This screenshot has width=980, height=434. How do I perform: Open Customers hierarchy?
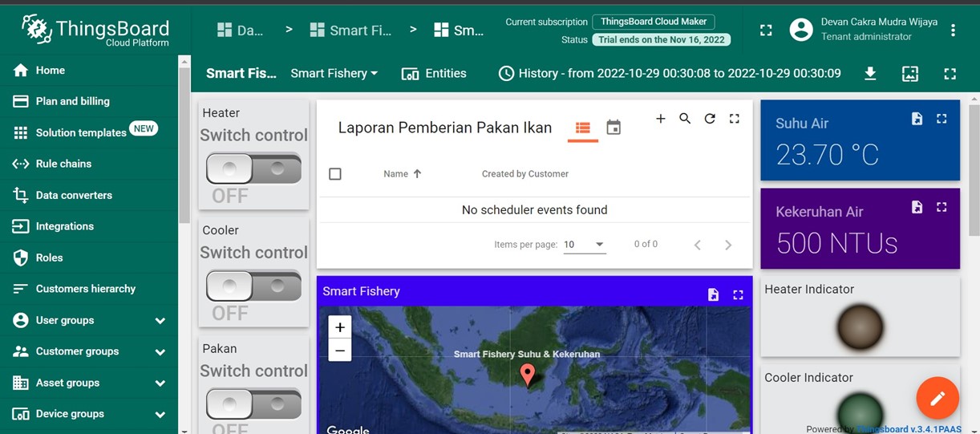coord(89,289)
